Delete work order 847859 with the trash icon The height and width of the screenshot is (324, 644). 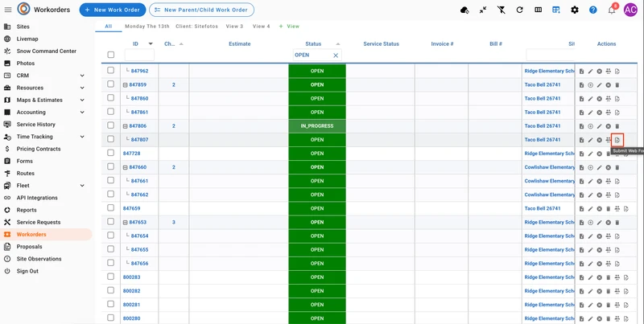[617, 85]
